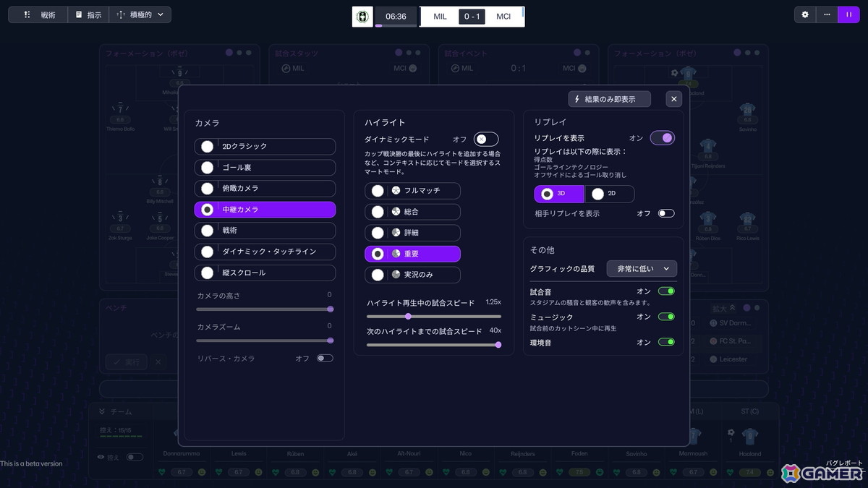The height and width of the screenshot is (488, 868).
Task: Open the グラフィックの品質 quality dropdown
Action: point(641,268)
